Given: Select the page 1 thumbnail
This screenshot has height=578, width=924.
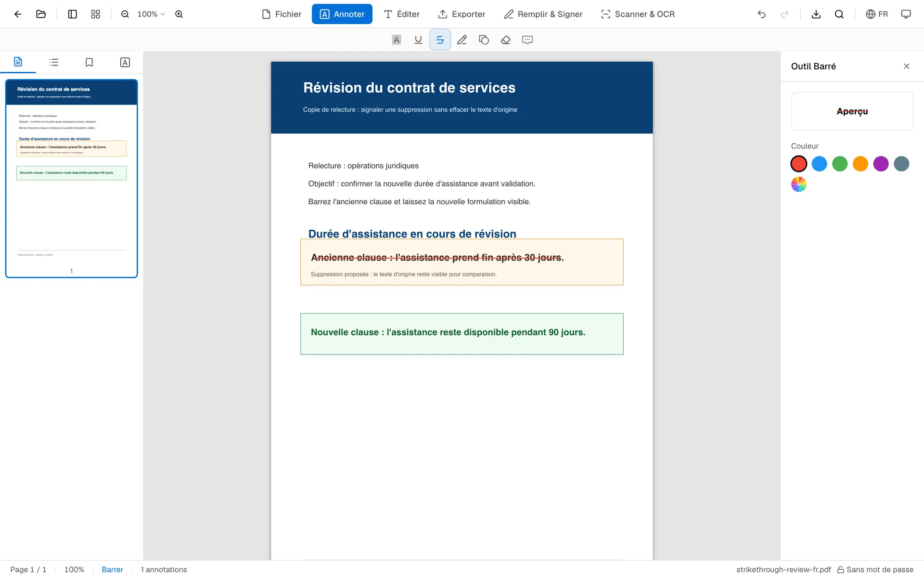Looking at the screenshot, I should [72, 178].
